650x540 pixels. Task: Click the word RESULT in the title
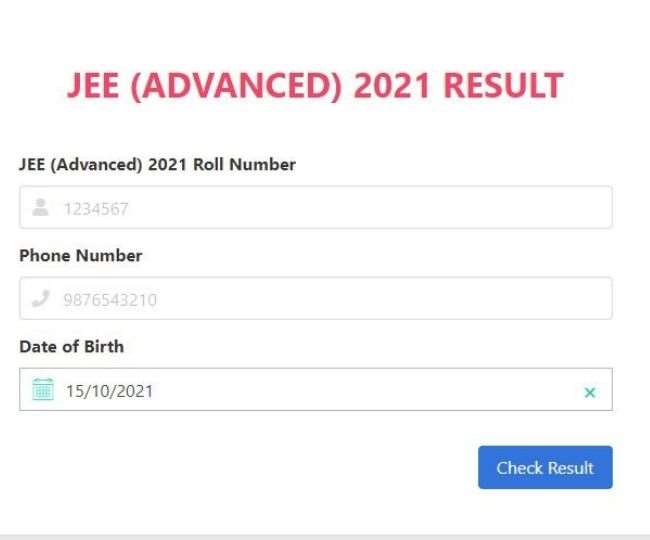503,85
